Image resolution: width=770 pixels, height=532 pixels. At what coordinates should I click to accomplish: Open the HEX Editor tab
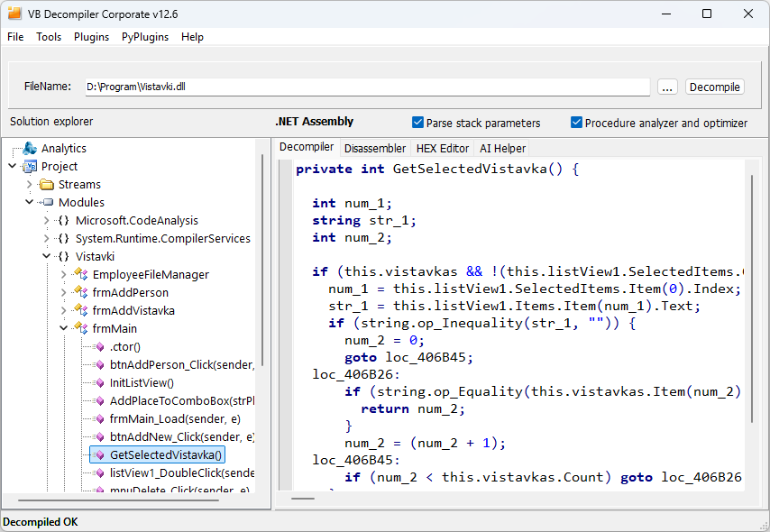[442, 148]
